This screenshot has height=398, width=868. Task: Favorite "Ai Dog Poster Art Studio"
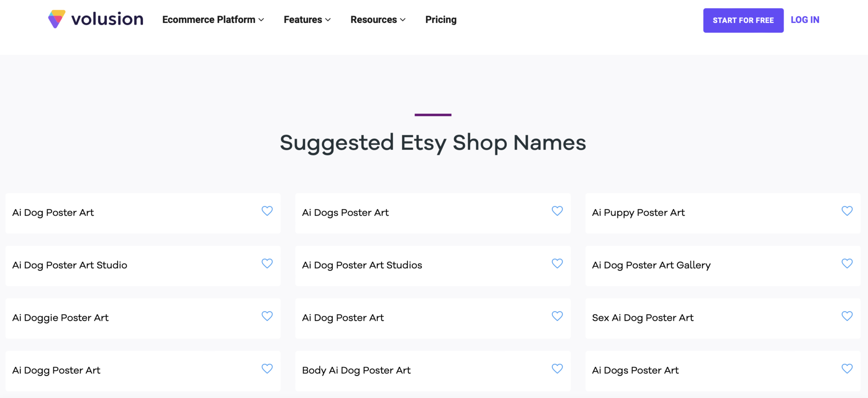[x=267, y=263]
